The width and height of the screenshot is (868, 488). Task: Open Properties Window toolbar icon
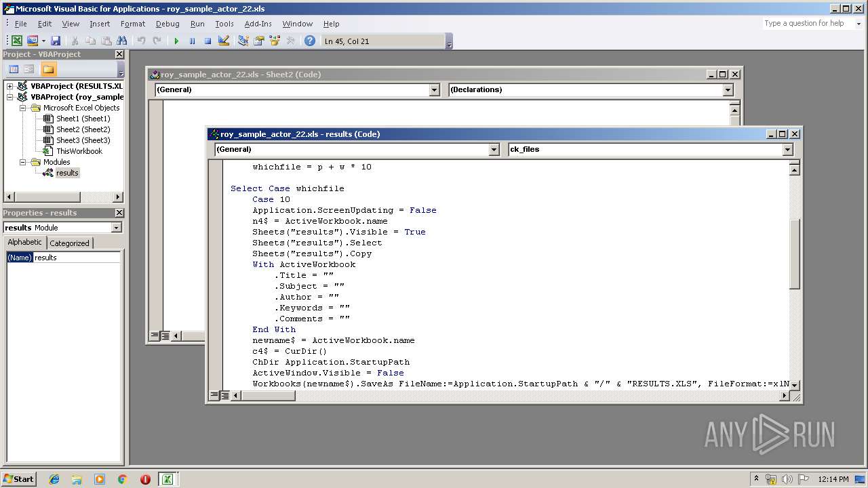pyautogui.click(x=258, y=41)
